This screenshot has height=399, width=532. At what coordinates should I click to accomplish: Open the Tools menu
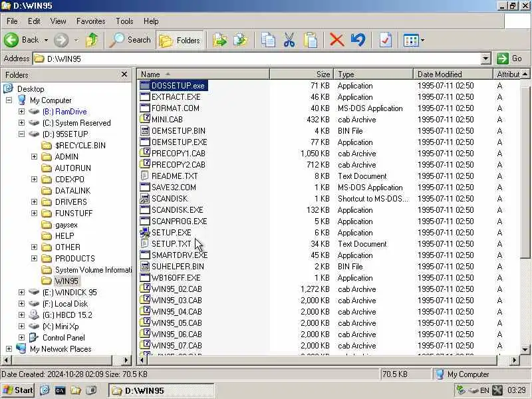[124, 21]
